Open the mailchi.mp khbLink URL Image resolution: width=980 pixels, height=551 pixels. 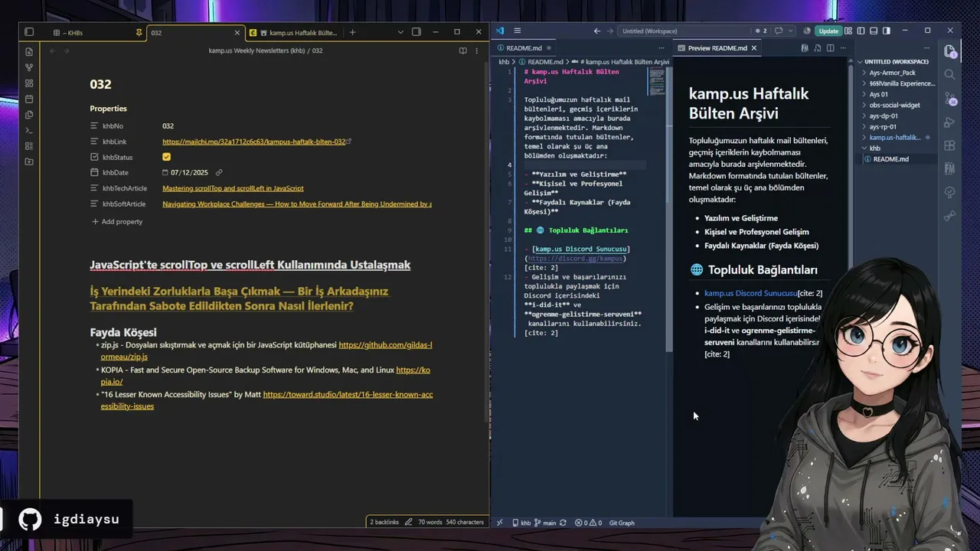point(254,142)
